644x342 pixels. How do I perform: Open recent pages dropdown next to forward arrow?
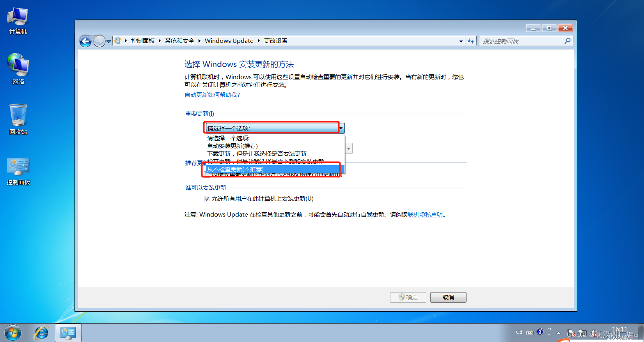[x=109, y=41]
